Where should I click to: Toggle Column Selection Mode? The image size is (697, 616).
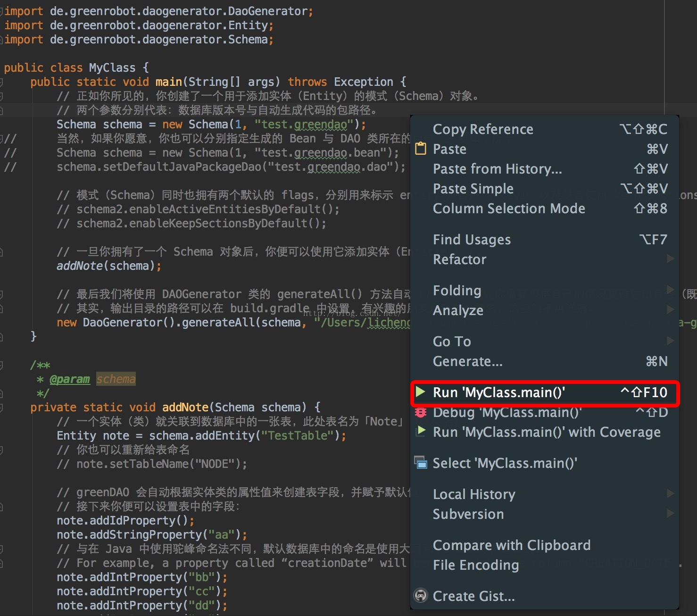(509, 208)
